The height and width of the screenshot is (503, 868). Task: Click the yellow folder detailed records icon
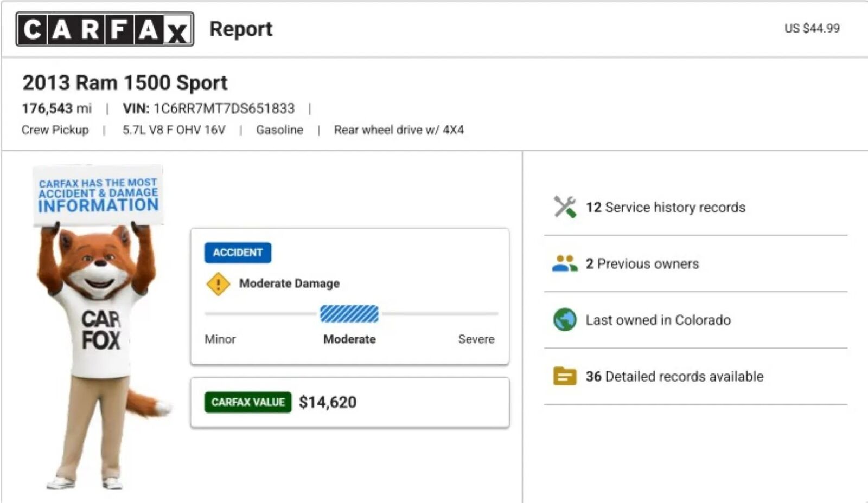(565, 376)
